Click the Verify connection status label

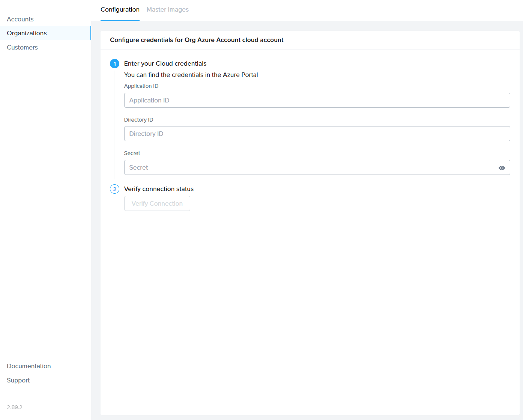point(159,189)
